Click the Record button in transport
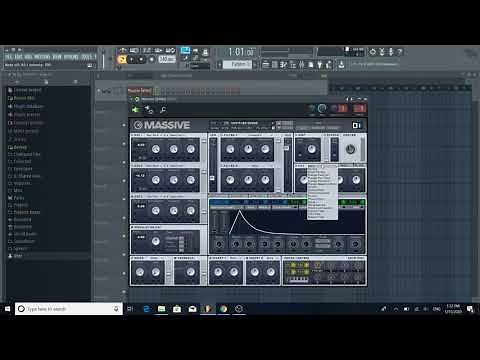Screen dimensions: 480x360 152,59
